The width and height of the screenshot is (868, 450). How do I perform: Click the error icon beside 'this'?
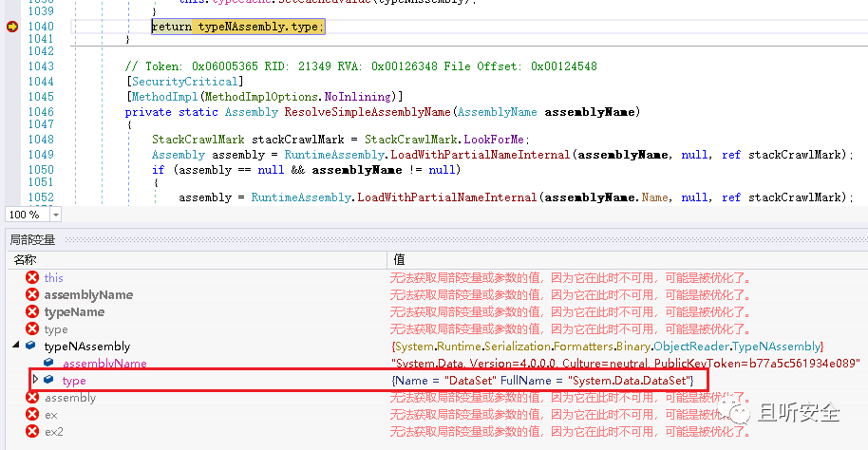click(32, 277)
